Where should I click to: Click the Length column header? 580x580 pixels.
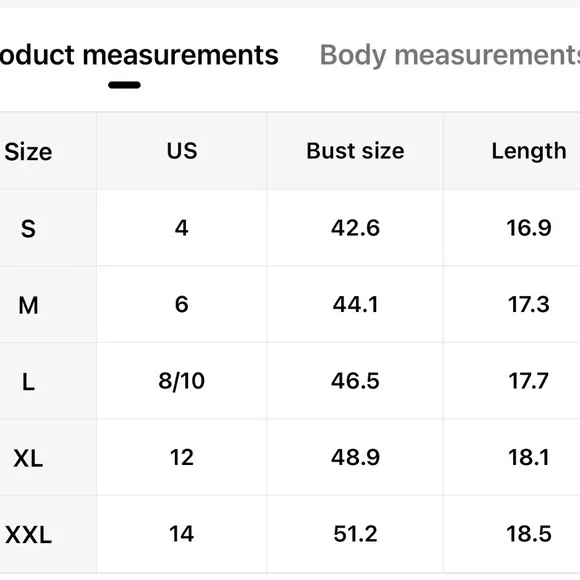(x=529, y=151)
